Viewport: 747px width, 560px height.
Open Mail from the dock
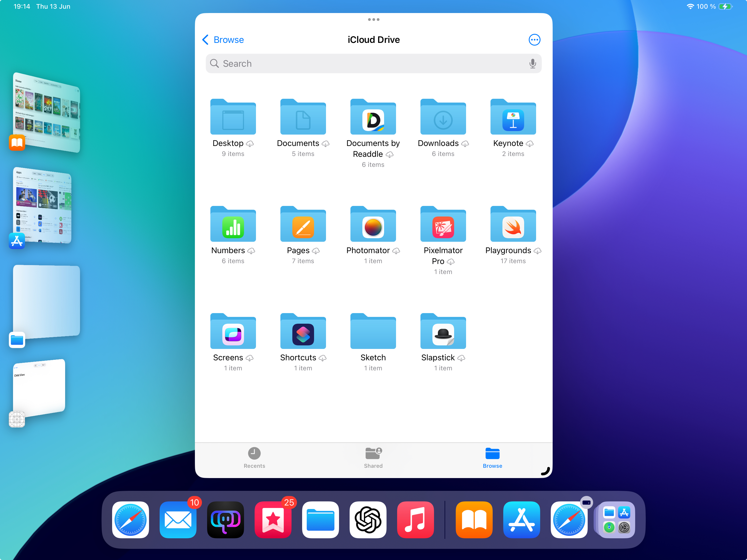coord(178,520)
